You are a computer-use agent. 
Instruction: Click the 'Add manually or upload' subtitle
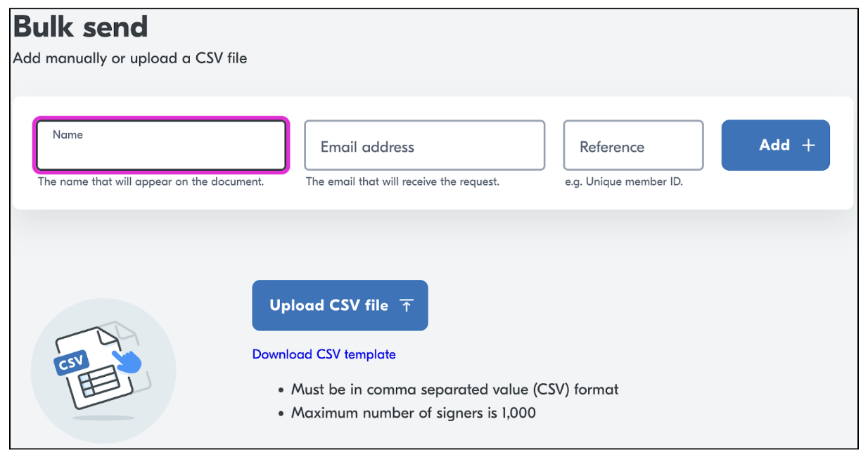point(130,58)
